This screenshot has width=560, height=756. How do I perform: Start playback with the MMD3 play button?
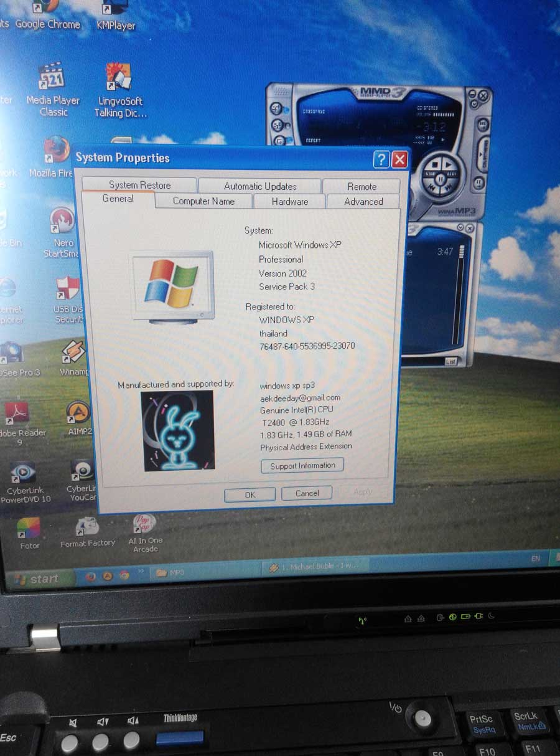tap(449, 165)
